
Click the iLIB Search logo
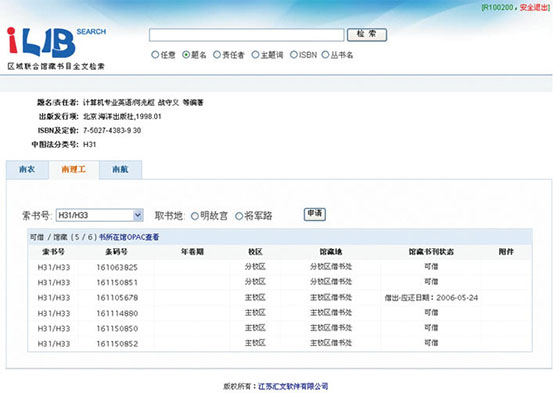point(57,48)
